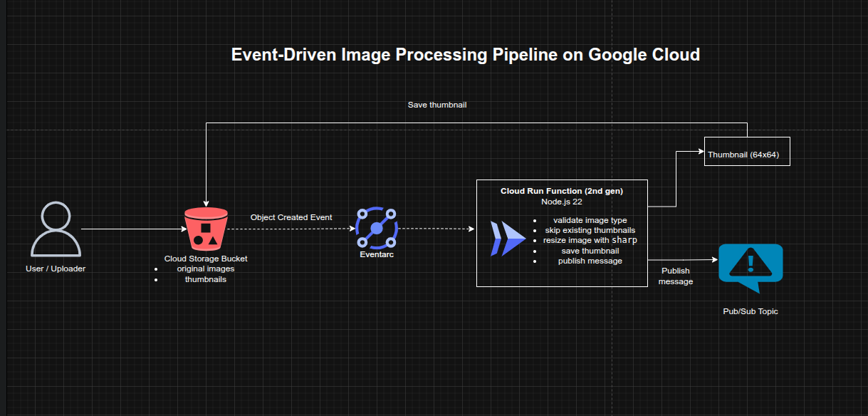Select the thumbnails bullet below Cloud Storage Bucket
Viewport: 868px width, 416px height.
click(x=206, y=279)
